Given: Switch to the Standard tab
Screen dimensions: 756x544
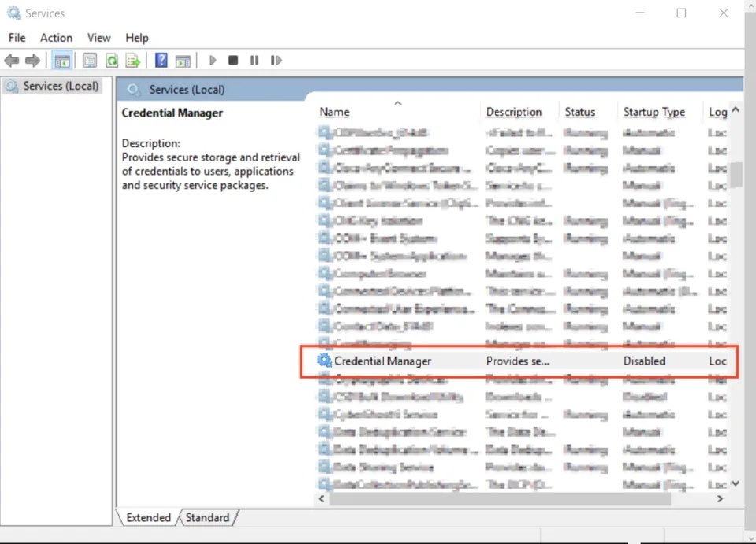Looking at the screenshot, I should pyautogui.click(x=208, y=517).
